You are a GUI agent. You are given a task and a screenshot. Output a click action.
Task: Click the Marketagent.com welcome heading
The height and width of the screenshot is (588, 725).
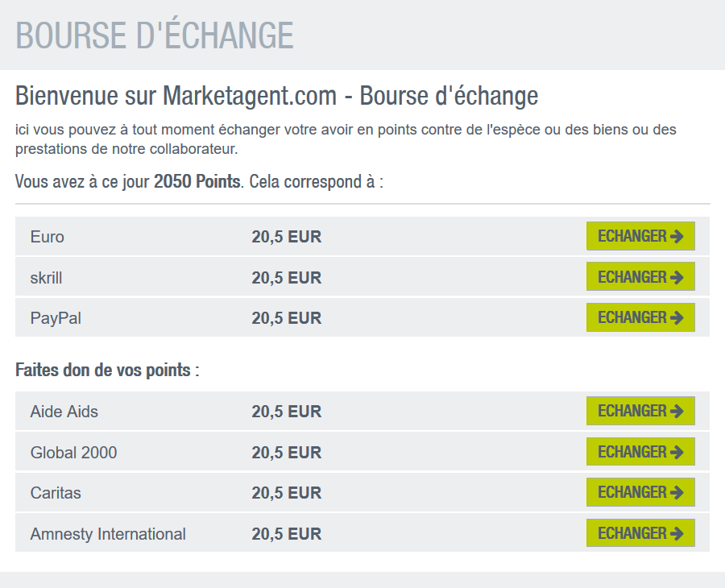click(x=276, y=96)
